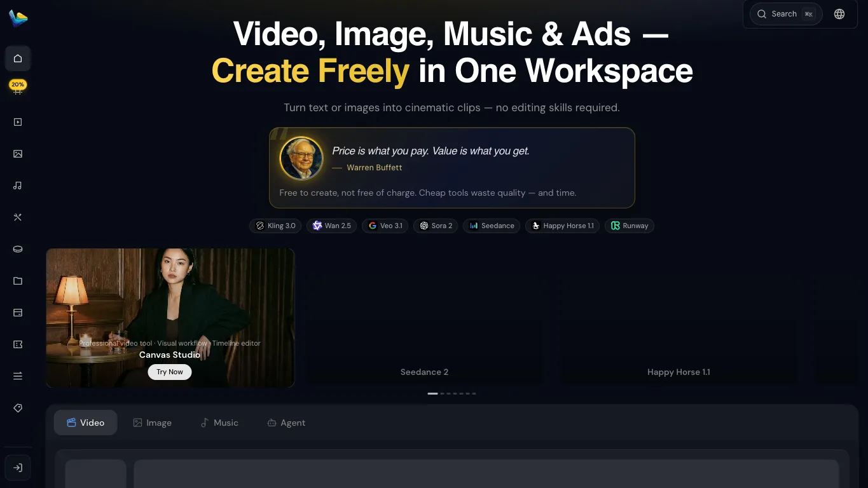Open the Canvas Studio carousel card
Image resolution: width=868 pixels, height=488 pixels.
point(170,318)
